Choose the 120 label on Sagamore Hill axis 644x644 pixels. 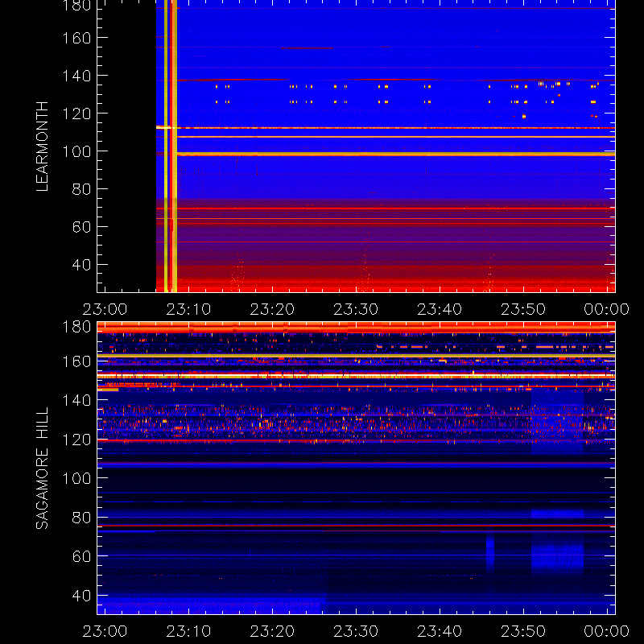click(x=76, y=440)
